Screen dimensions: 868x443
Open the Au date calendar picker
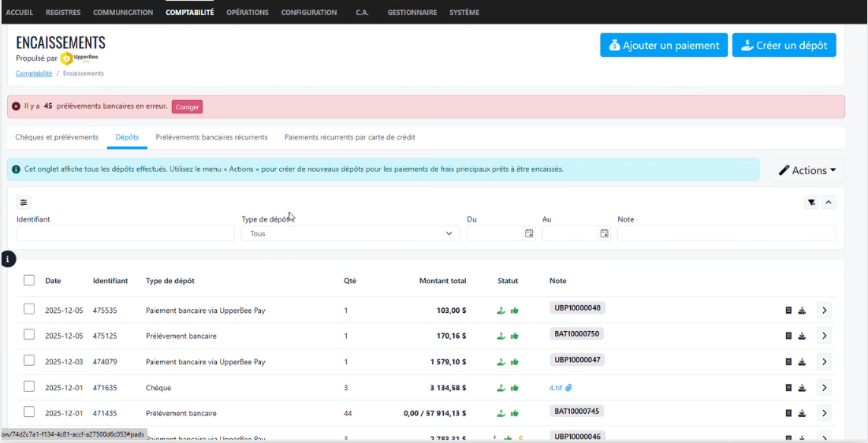click(x=605, y=233)
